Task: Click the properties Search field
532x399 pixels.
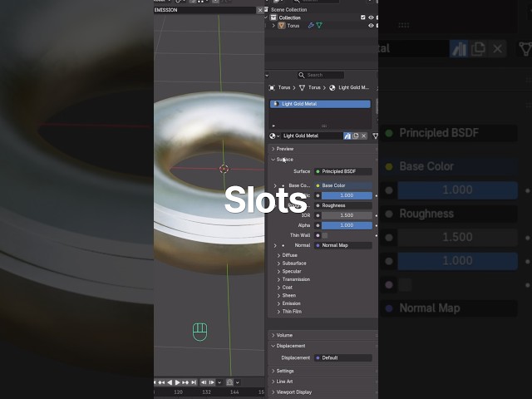Action: (321, 75)
